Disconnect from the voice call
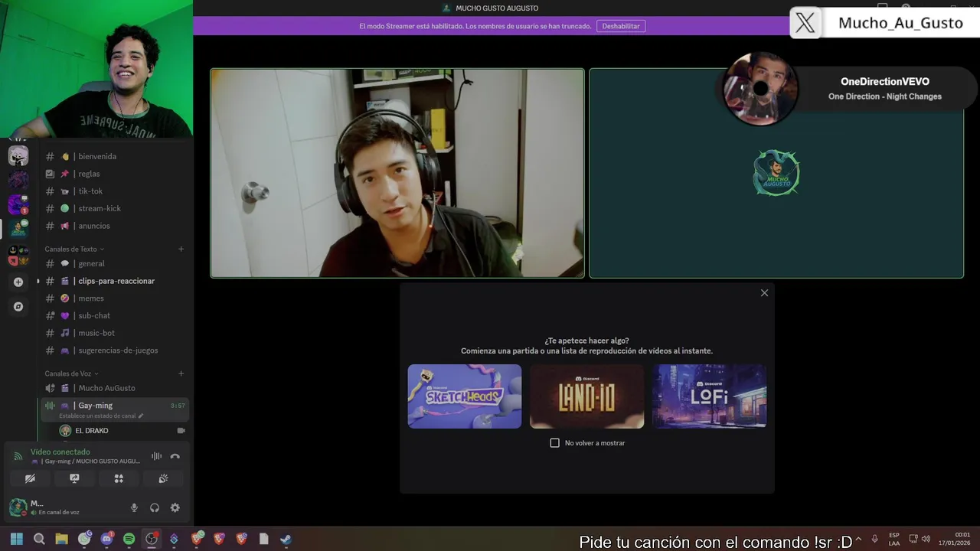The height and width of the screenshot is (551, 980). (175, 456)
